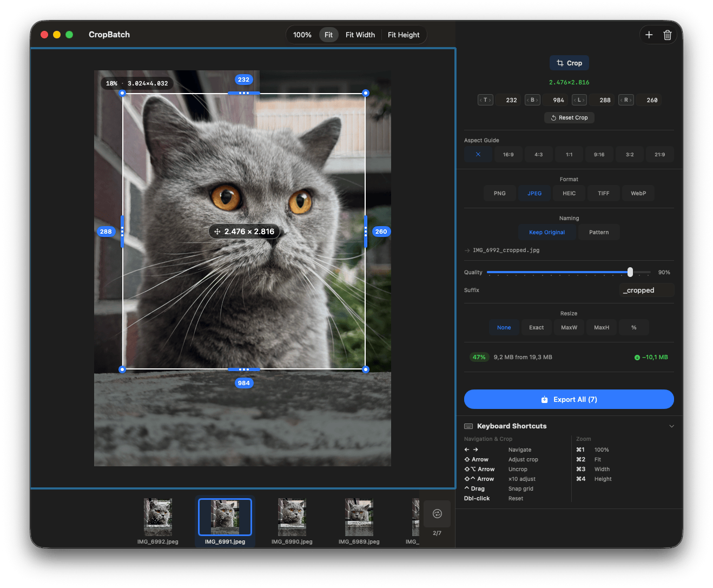Choose HEIC export format
Image resolution: width=713 pixels, height=588 pixels.
569,193
